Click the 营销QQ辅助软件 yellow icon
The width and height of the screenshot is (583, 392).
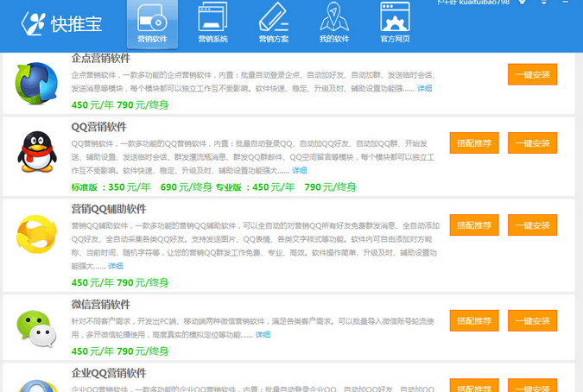36,234
